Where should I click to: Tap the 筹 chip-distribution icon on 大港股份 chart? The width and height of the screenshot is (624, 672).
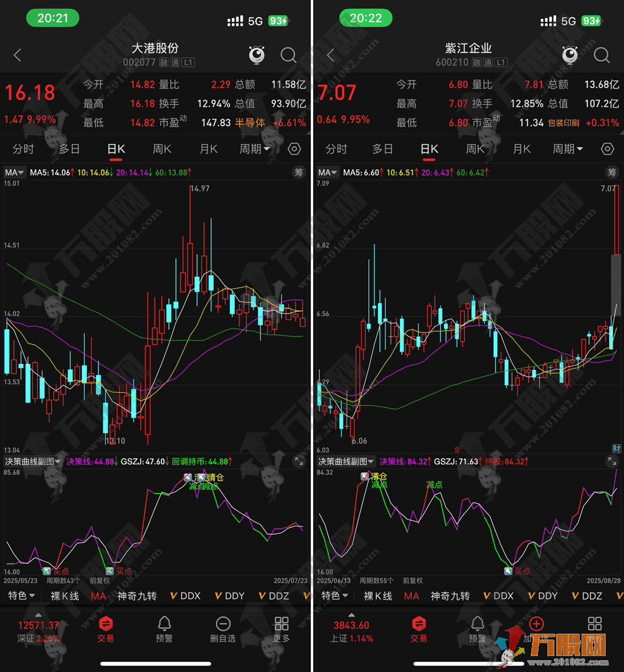click(x=298, y=172)
